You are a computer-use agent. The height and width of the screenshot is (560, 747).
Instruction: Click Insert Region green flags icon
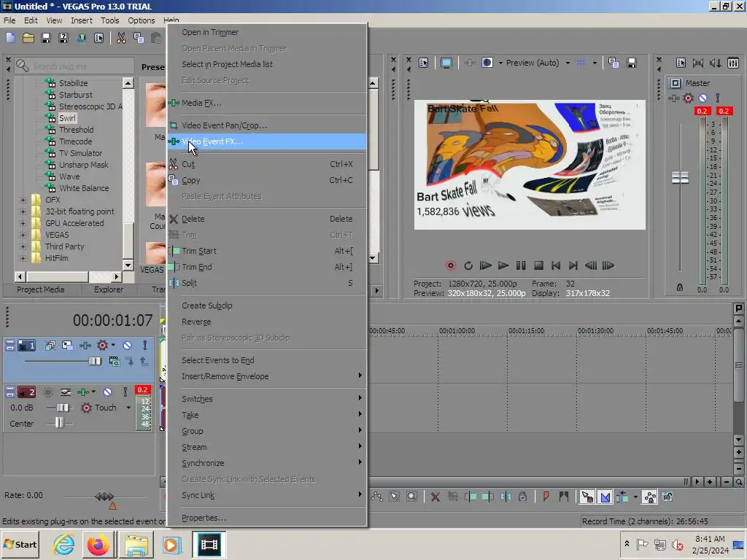(x=564, y=497)
